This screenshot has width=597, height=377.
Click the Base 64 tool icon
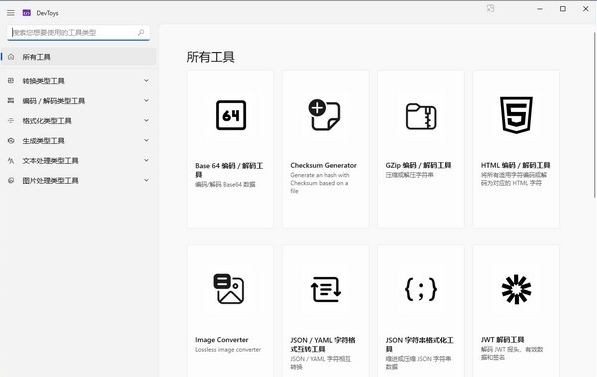[x=231, y=115]
